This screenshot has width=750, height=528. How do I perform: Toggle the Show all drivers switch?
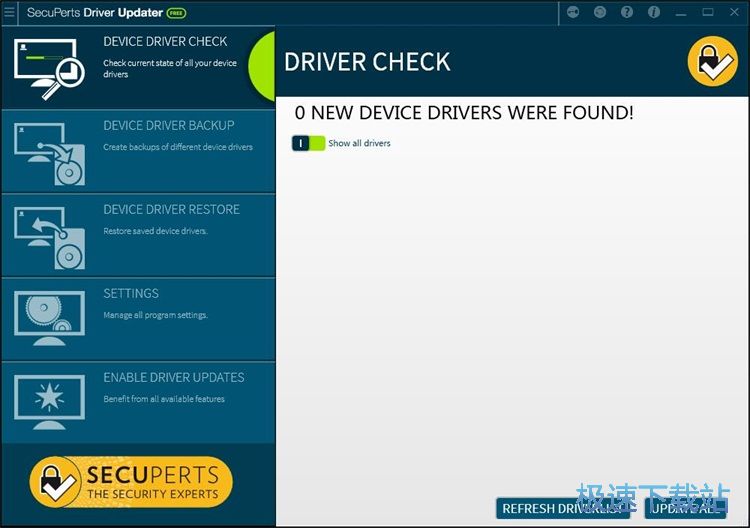coord(309,143)
